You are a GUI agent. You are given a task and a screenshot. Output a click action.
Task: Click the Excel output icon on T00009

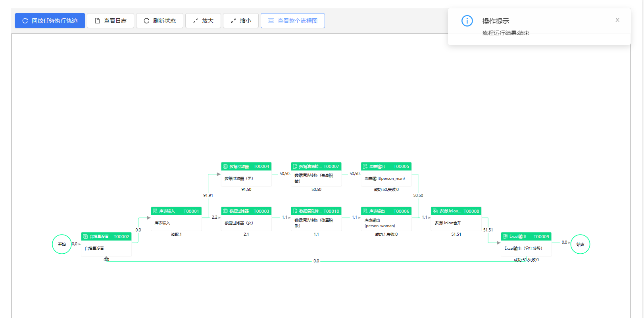point(505,237)
